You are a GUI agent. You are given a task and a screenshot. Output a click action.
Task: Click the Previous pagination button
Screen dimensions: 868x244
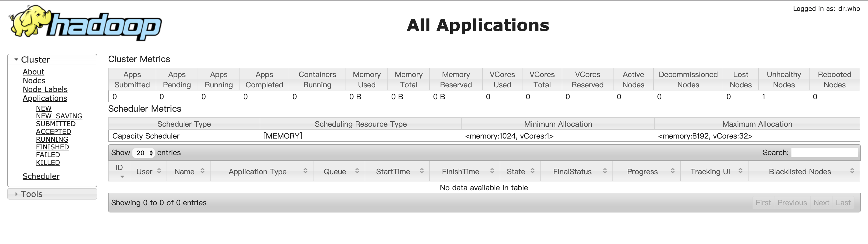(x=792, y=203)
